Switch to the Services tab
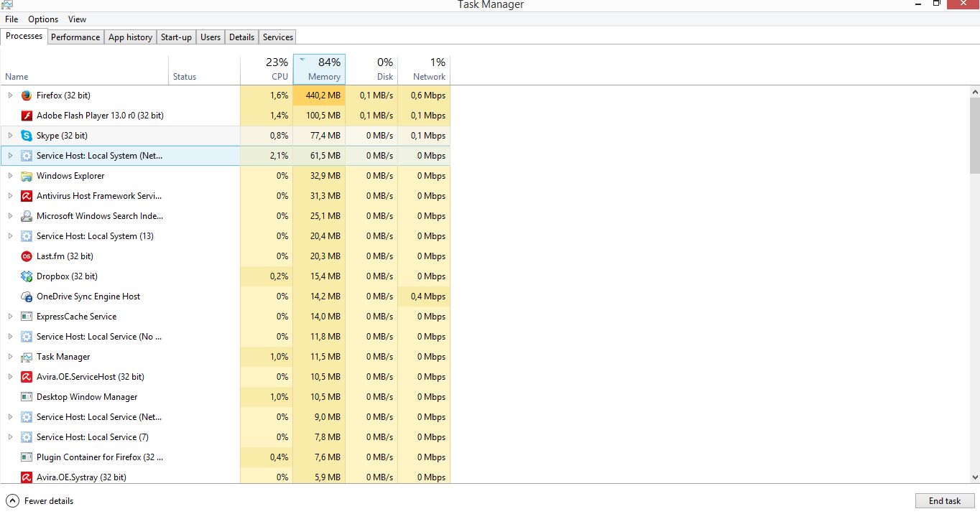 point(278,37)
